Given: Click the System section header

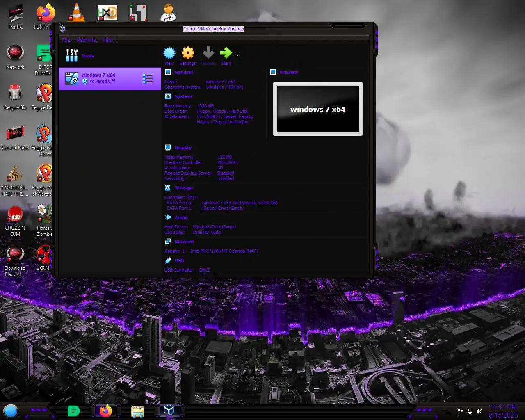Looking at the screenshot, I should click(183, 96).
